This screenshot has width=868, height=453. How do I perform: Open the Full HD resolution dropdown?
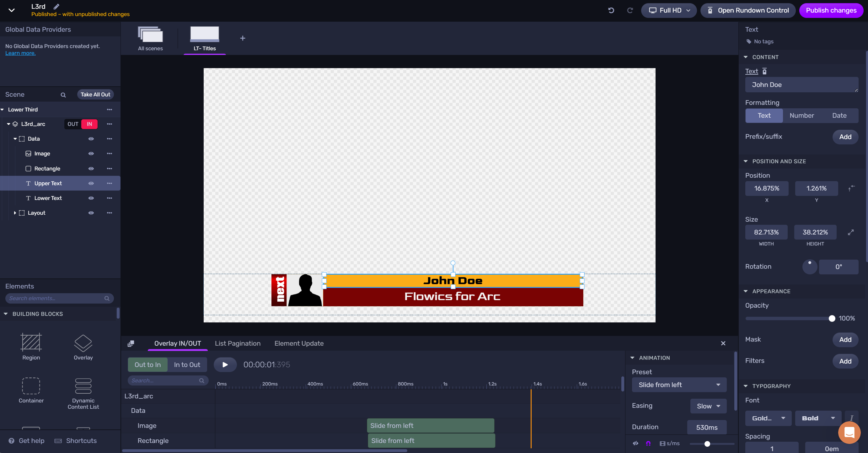pos(668,10)
